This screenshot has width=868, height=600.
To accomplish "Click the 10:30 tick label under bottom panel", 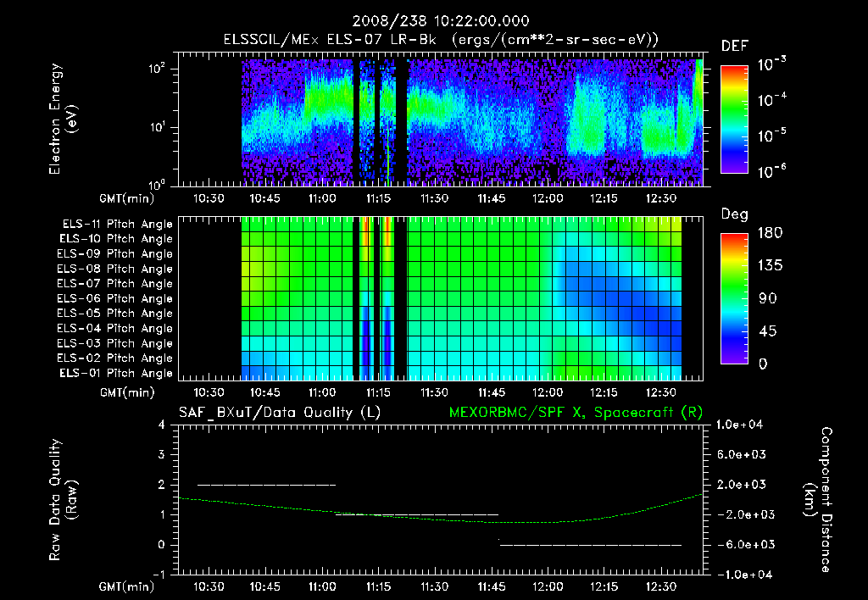I will tap(209, 586).
